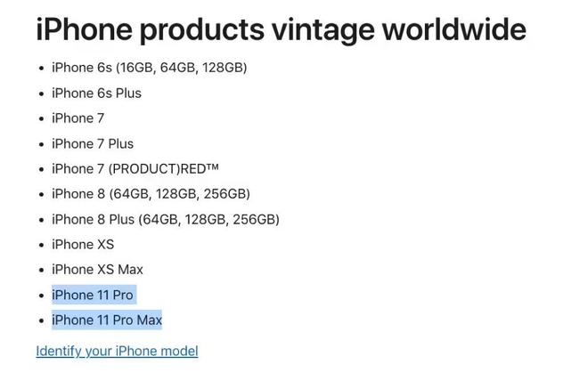
Task: Click the highlighted iPhone 11 Pro Max text
Action: coord(107,320)
